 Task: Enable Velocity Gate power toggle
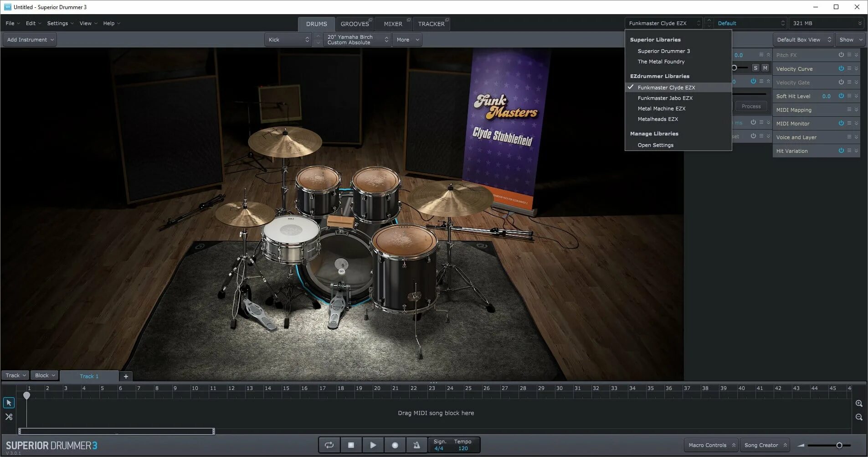pos(841,82)
